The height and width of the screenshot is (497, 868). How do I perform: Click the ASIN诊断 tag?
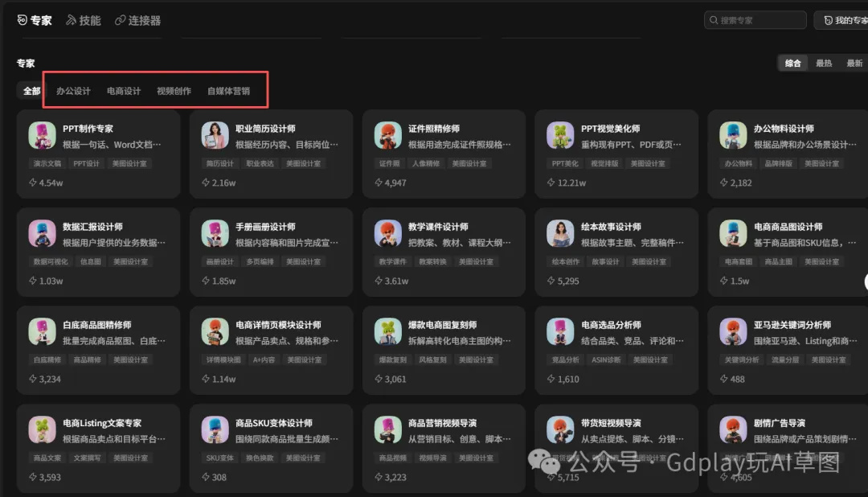[606, 359]
